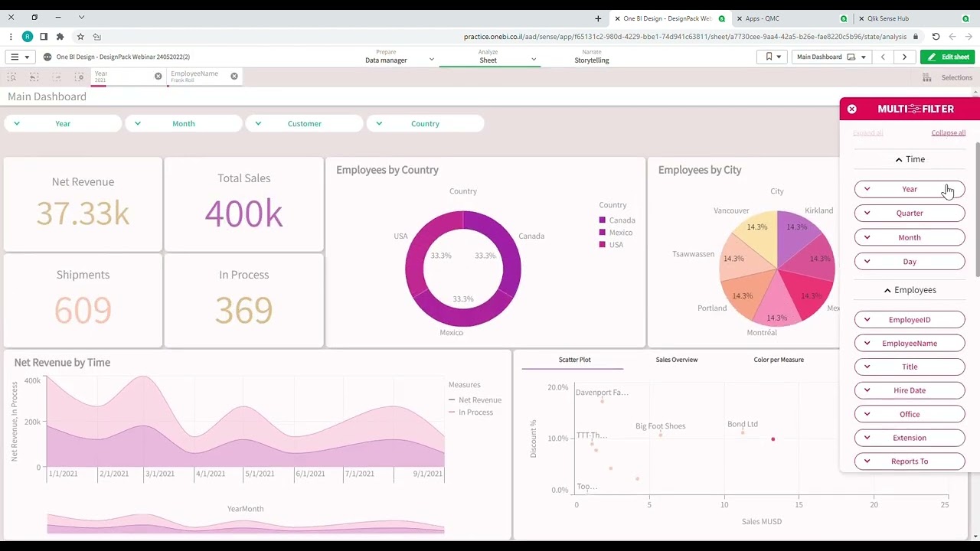Screen dimensions: 980x551
Task: Collapse the Employees group header
Action: coord(910,290)
